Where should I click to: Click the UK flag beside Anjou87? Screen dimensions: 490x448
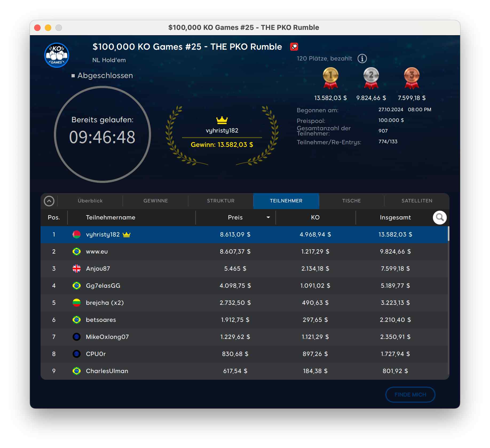pos(77,269)
